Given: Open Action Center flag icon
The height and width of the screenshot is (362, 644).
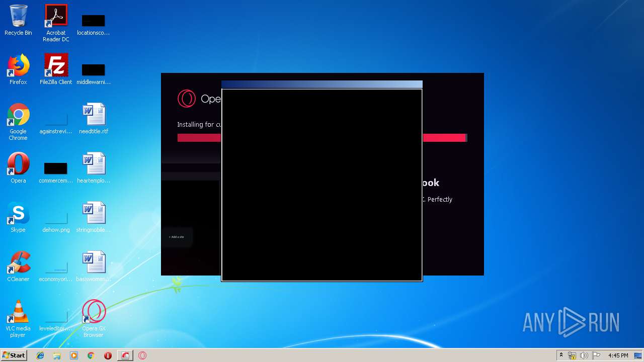Looking at the screenshot, I should click(x=596, y=355).
